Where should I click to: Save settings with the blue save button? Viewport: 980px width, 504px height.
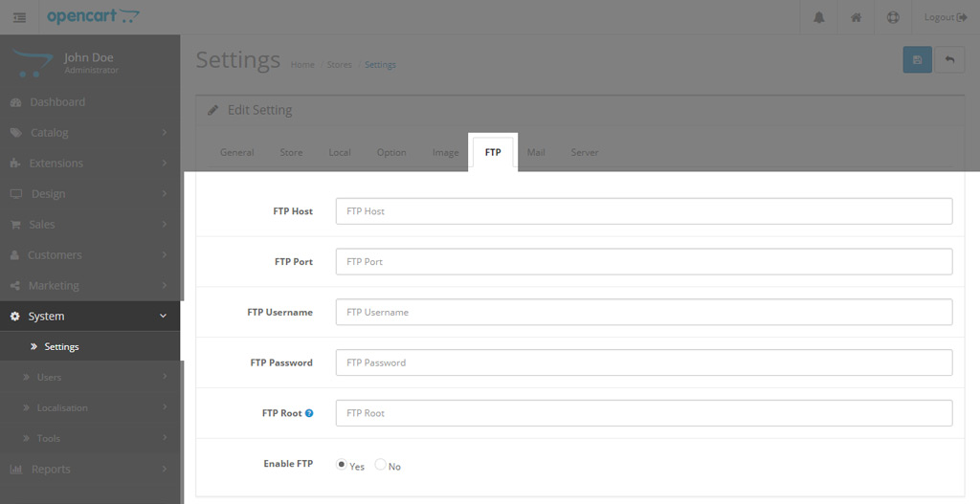click(x=918, y=60)
